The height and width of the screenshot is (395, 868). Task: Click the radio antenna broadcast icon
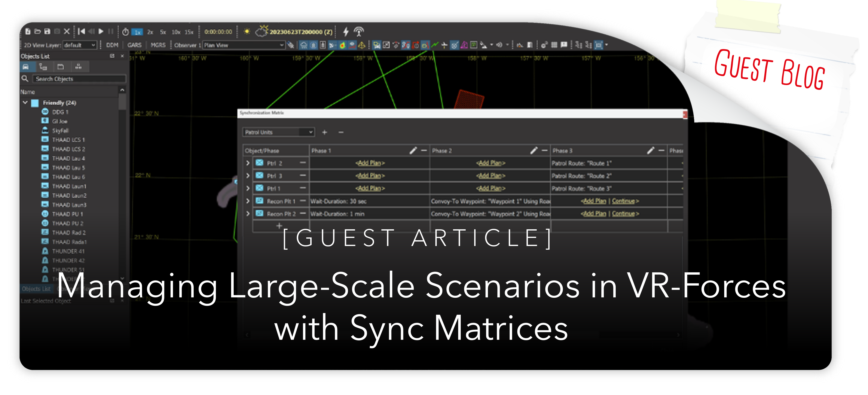[x=358, y=32]
